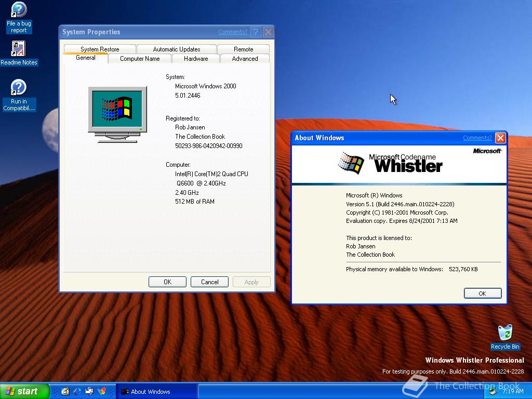Switch to the System Restore tab

100,49
